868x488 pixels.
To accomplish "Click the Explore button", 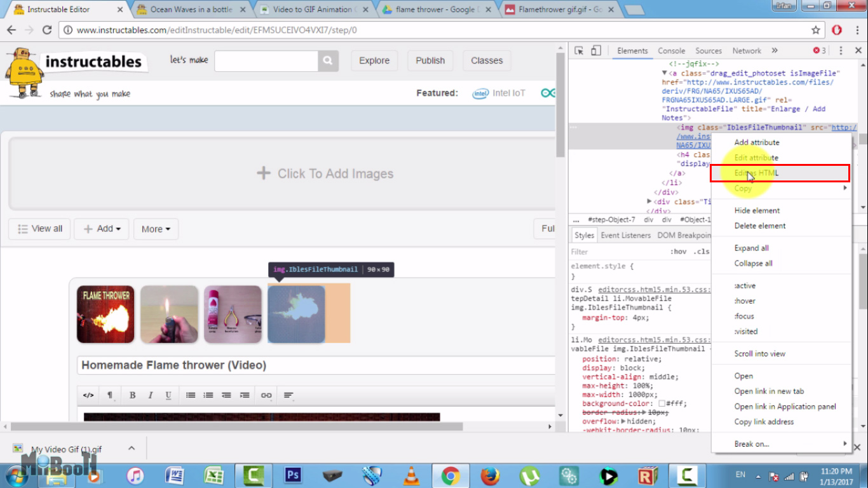I will pos(374,61).
